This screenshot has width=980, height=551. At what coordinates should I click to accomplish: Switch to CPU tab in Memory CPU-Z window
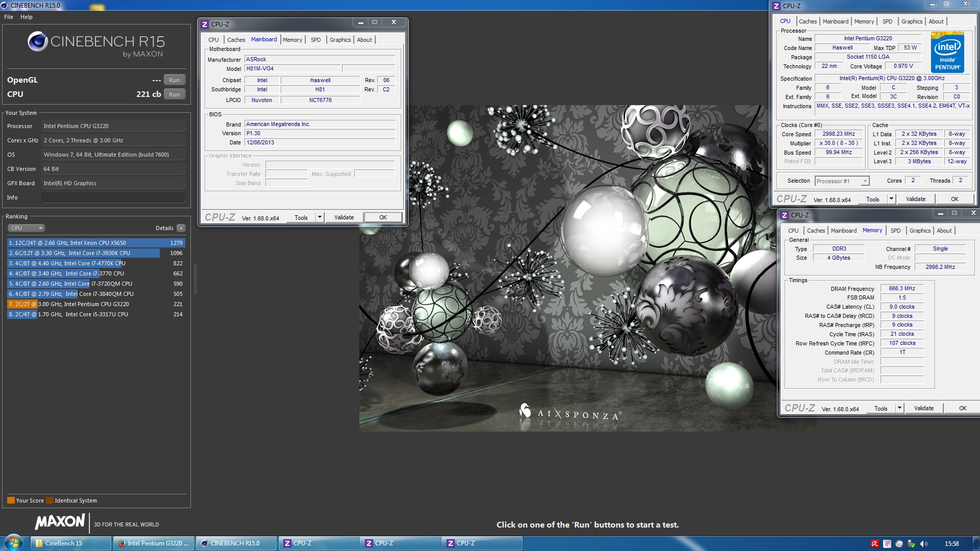(x=793, y=231)
